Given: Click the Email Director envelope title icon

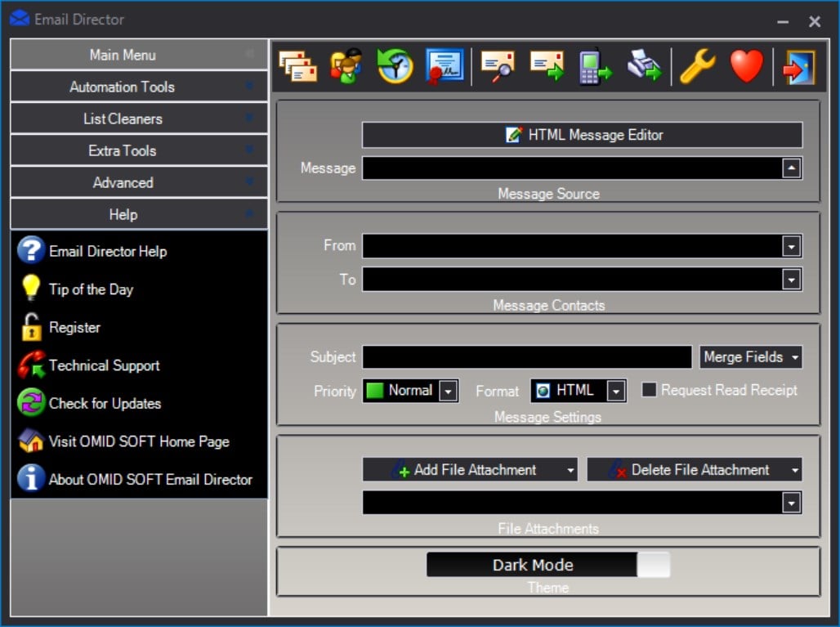Looking at the screenshot, I should (x=20, y=19).
